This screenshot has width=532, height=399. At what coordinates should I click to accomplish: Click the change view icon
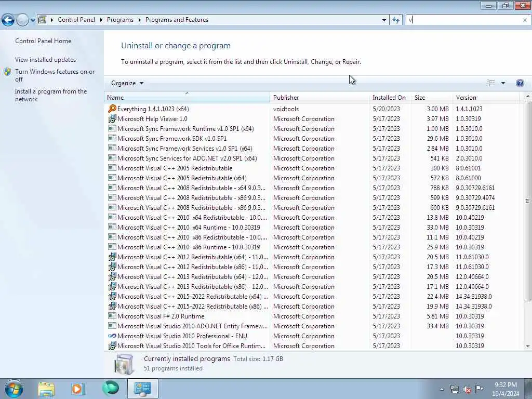(490, 83)
